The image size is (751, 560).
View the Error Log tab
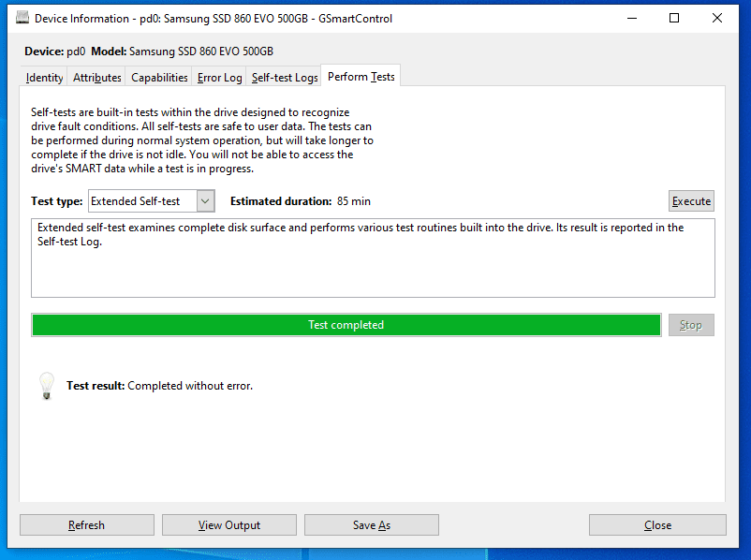click(219, 78)
